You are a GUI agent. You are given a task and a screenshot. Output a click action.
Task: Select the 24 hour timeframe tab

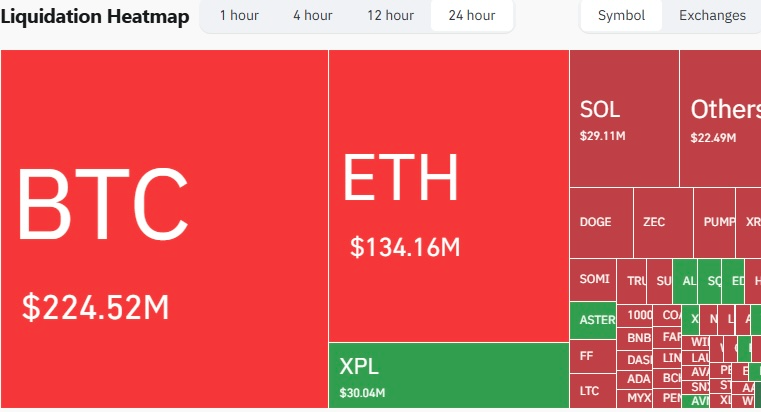(x=472, y=16)
